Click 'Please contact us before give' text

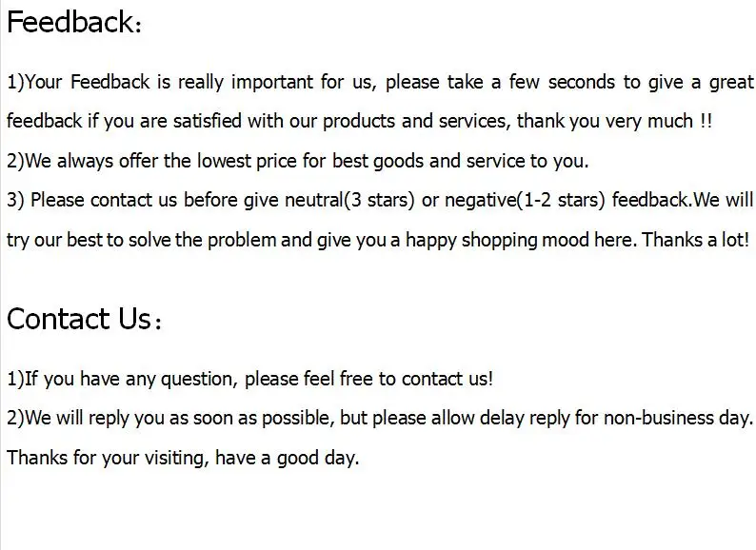tap(154, 200)
